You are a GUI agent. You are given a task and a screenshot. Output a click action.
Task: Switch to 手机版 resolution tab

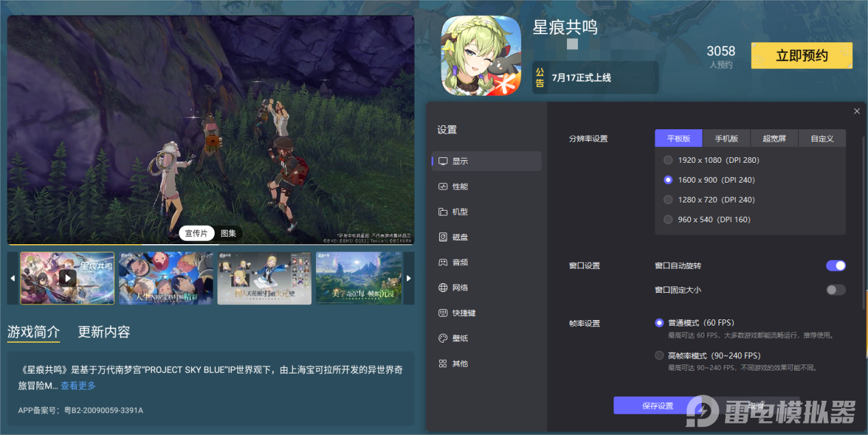point(726,138)
